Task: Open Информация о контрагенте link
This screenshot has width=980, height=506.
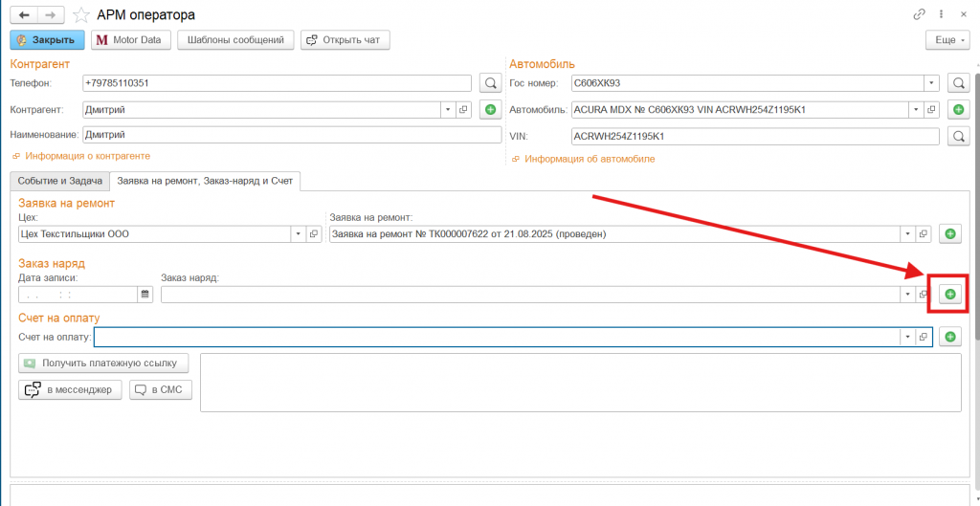Action: coord(87,156)
